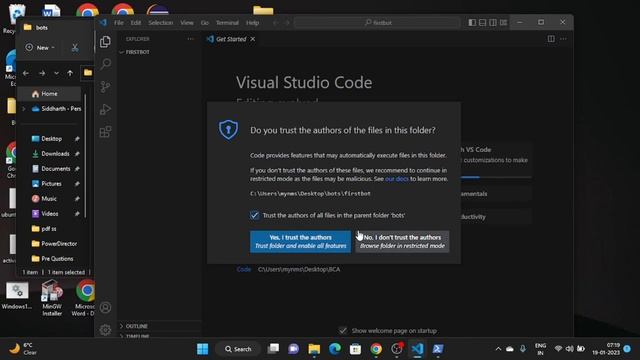Open the Search view in activity bar

(105, 64)
